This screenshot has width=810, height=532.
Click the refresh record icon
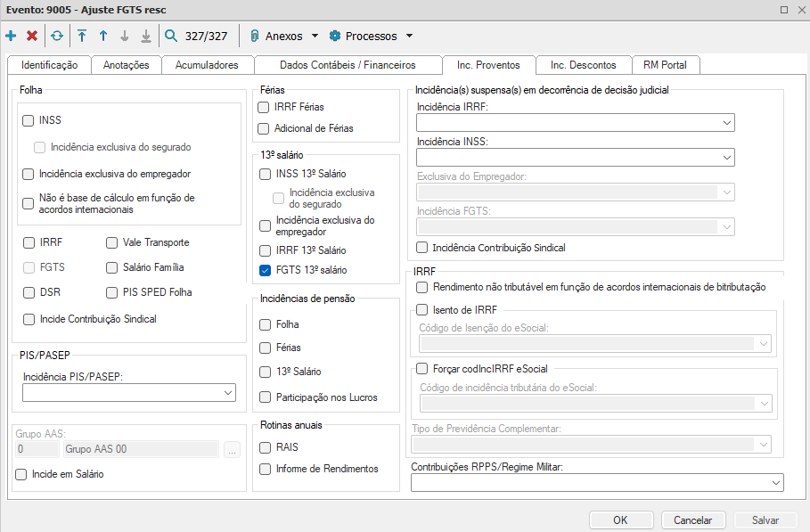pyautogui.click(x=57, y=37)
